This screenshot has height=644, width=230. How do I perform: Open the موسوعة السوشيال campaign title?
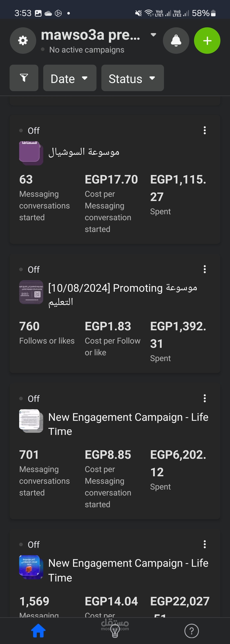(84, 152)
